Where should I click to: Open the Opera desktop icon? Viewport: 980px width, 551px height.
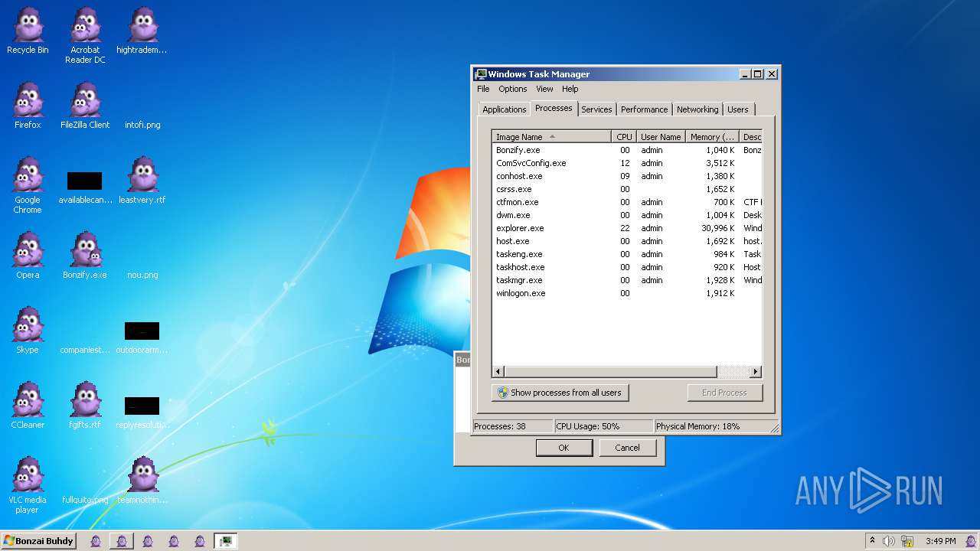tap(28, 256)
